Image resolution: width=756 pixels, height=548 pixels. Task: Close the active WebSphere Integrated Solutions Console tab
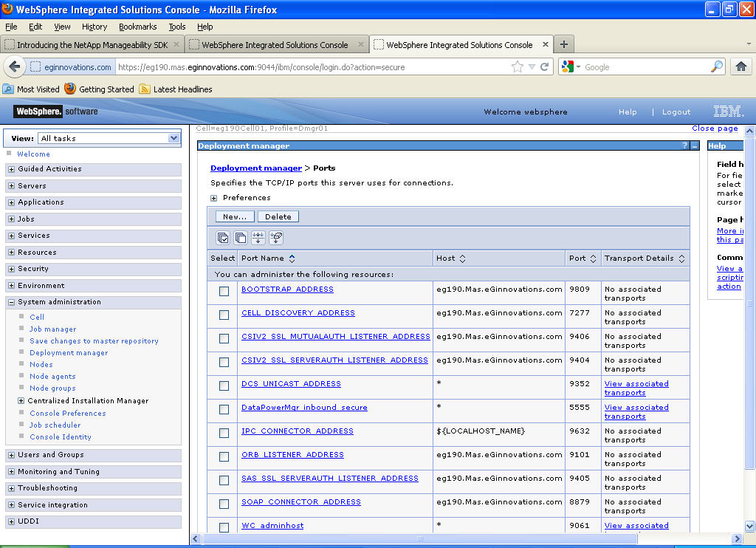tap(546, 44)
